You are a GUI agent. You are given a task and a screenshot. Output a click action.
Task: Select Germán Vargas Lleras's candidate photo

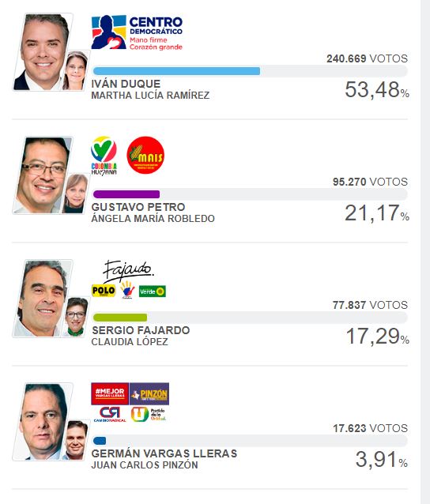42,422
